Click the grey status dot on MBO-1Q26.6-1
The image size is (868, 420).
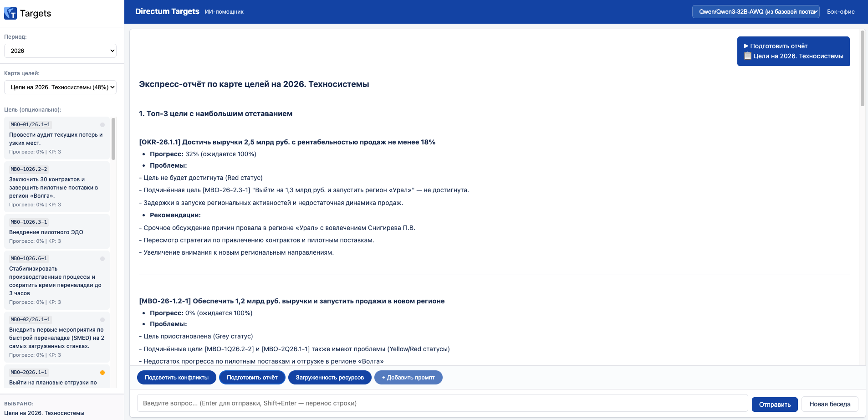(102, 259)
